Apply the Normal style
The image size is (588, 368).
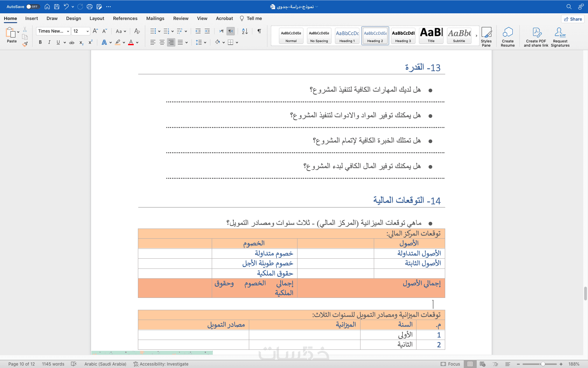291,36
